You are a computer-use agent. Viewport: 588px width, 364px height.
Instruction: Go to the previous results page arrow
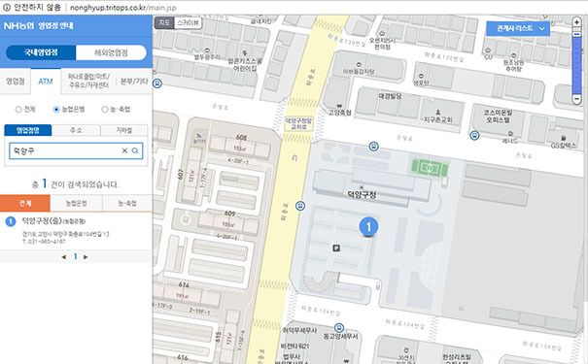tap(64, 257)
